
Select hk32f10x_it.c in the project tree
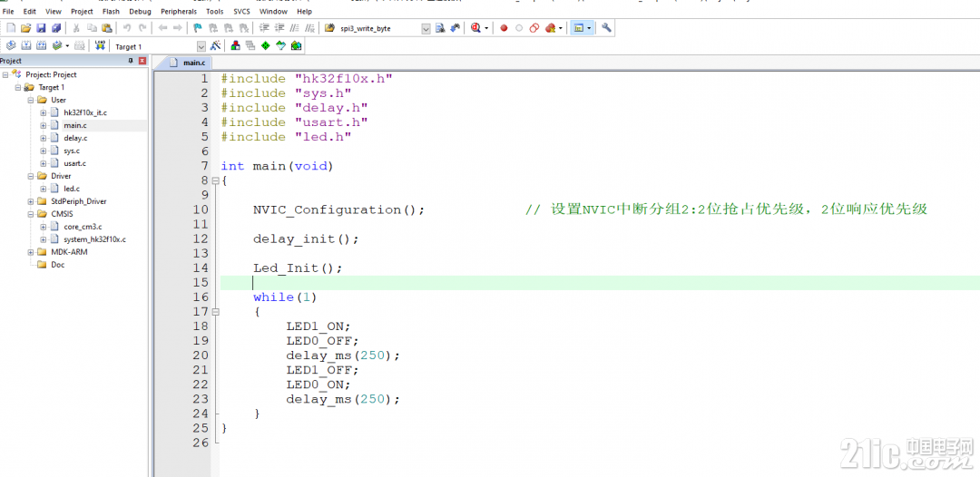click(85, 112)
